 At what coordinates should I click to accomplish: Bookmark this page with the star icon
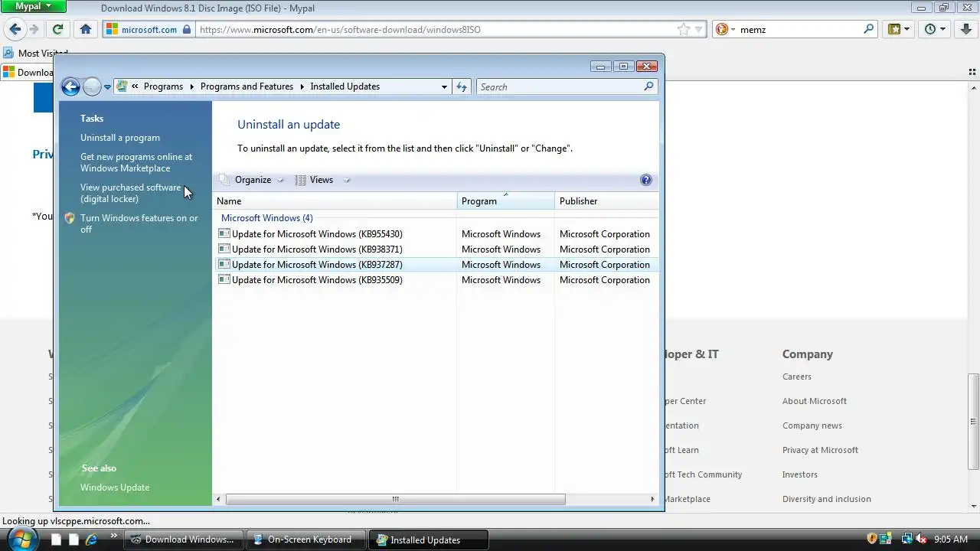point(683,29)
